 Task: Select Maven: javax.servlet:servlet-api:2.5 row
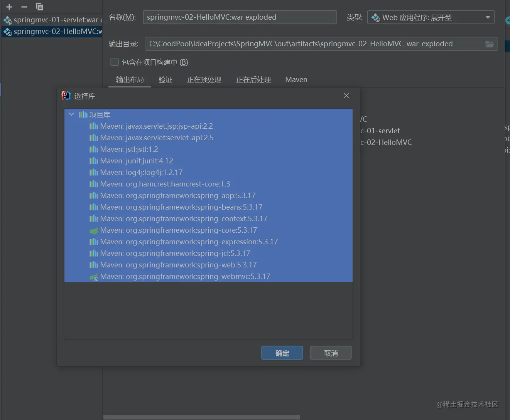[208, 138]
